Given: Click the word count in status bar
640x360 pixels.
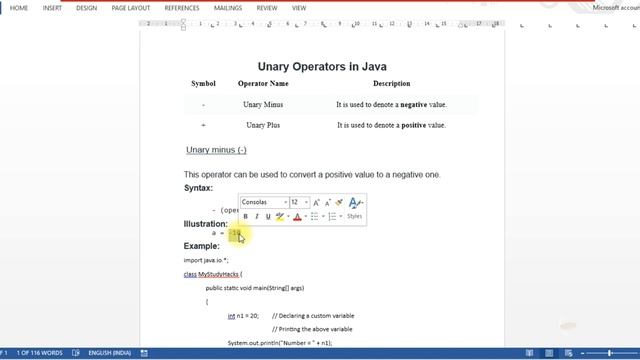Looking at the screenshot, I should [x=40, y=353].
